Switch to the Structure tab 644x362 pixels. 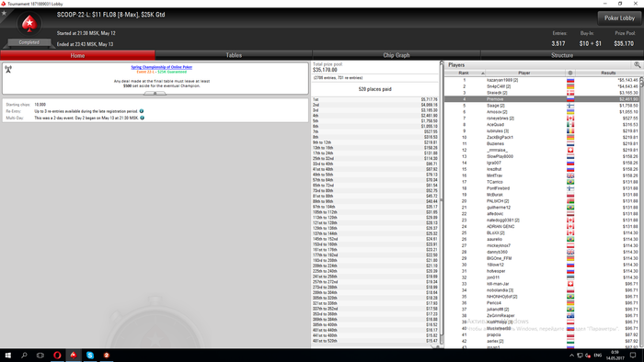562,55
